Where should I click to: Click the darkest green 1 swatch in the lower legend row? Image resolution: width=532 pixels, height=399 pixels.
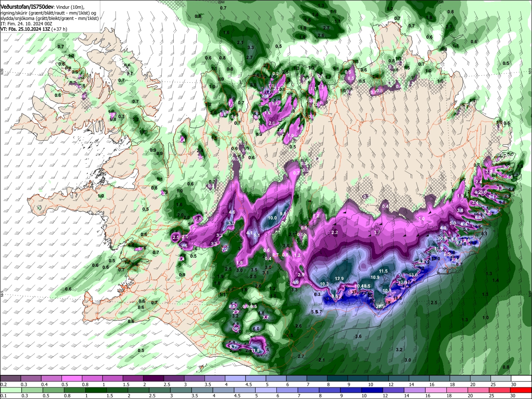click(96, 390)
